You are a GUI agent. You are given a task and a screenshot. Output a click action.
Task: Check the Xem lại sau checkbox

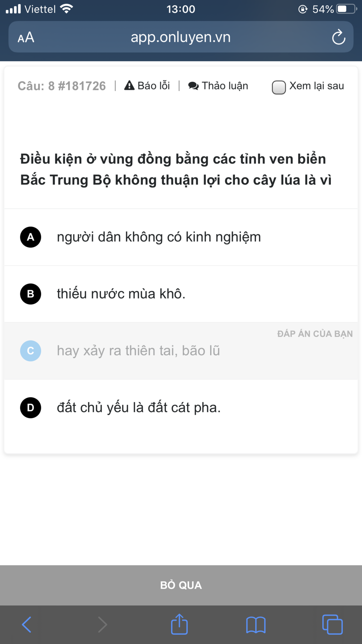click(279, 87)
